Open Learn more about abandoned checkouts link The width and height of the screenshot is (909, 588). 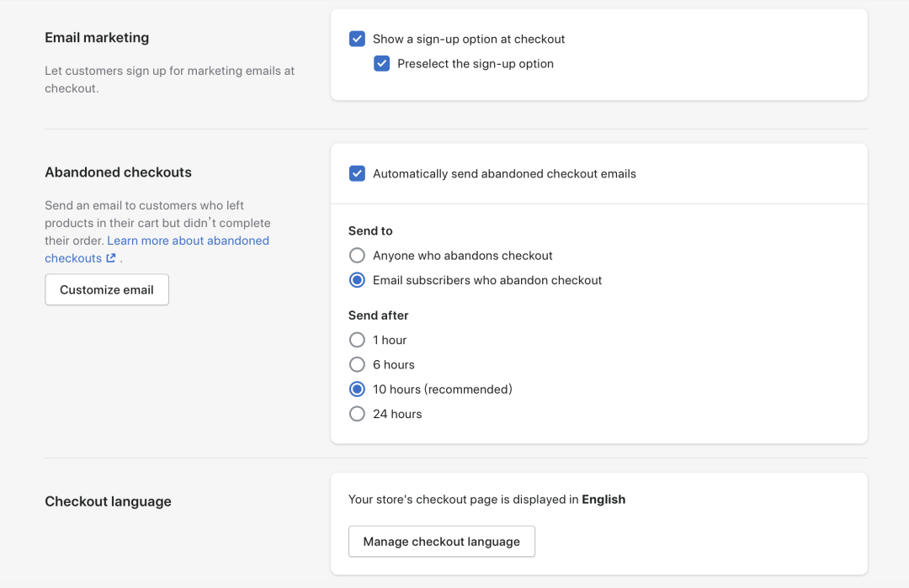(x=188, y=241)
